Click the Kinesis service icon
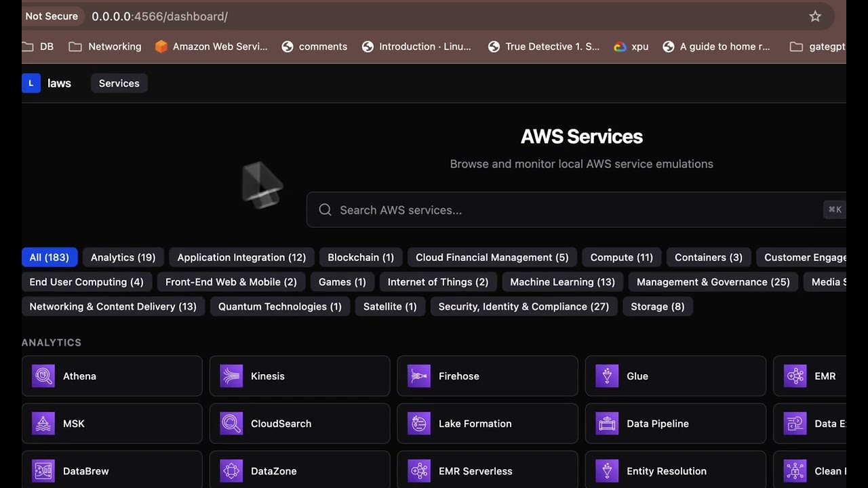 [231, 376]
